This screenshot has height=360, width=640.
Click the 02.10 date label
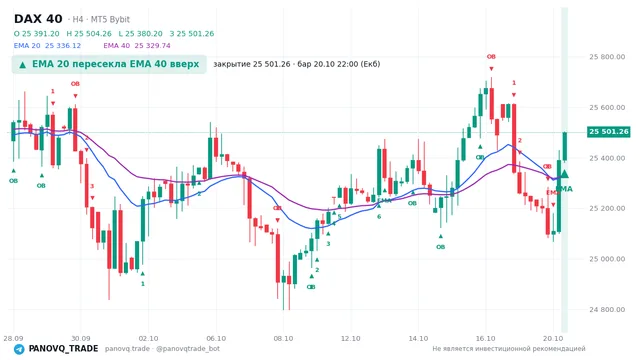click(x=148, y=338)
